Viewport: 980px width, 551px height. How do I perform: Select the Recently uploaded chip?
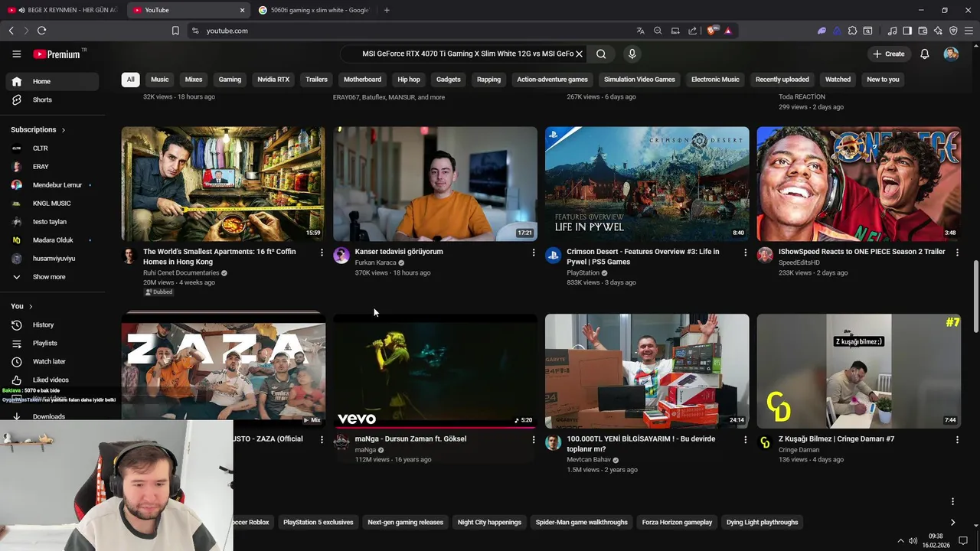coord(782,80)
